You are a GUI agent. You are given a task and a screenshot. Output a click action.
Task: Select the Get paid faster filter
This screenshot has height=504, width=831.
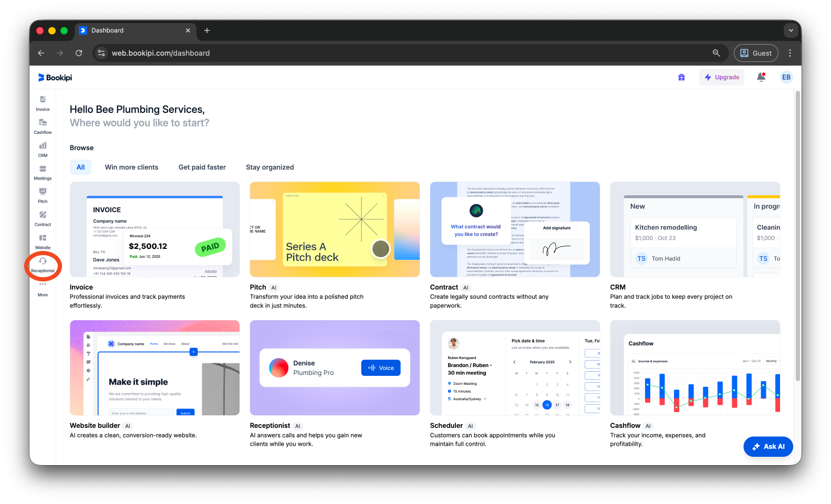click(x=202, y=167)
